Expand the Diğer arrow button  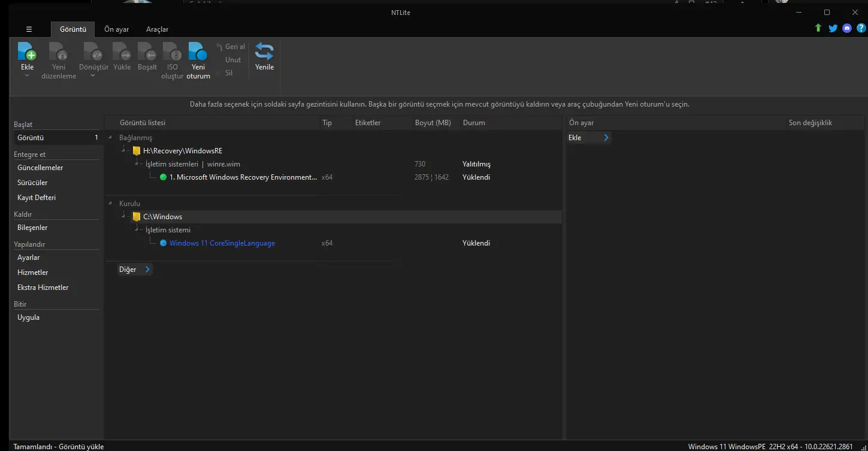(147, 270)
